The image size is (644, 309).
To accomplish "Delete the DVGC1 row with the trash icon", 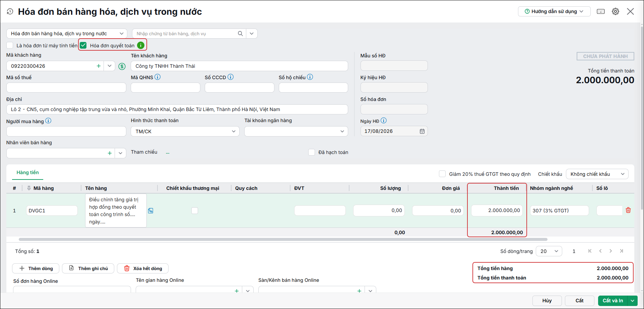I will click(x=628, y=210).
